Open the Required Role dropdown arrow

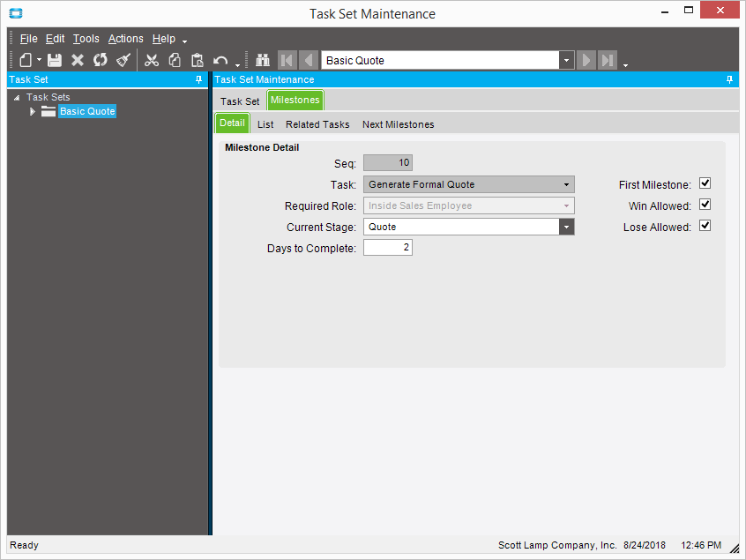point(566,206)
